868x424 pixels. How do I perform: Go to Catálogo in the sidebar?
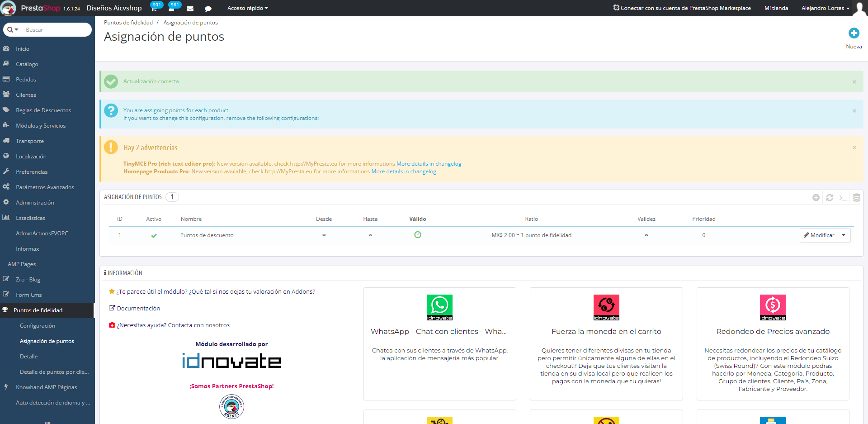point(27,64)
